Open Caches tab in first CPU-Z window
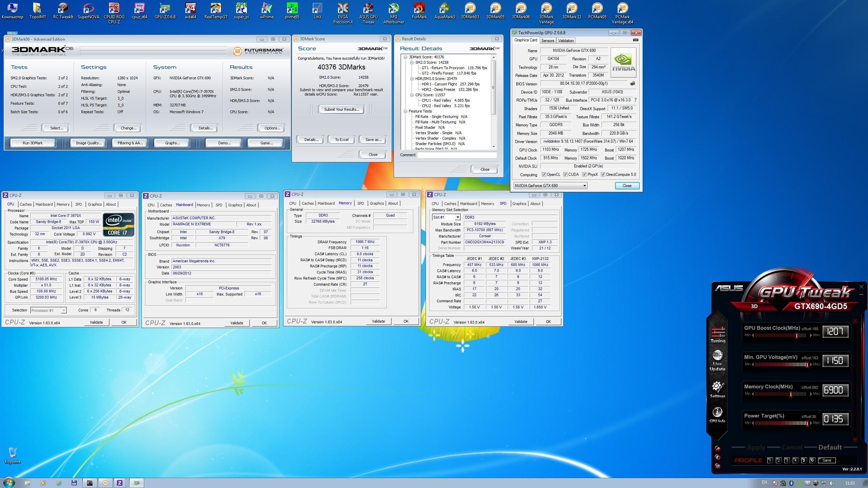Screen dimensions: 868x488 click(x=25, y=204)
